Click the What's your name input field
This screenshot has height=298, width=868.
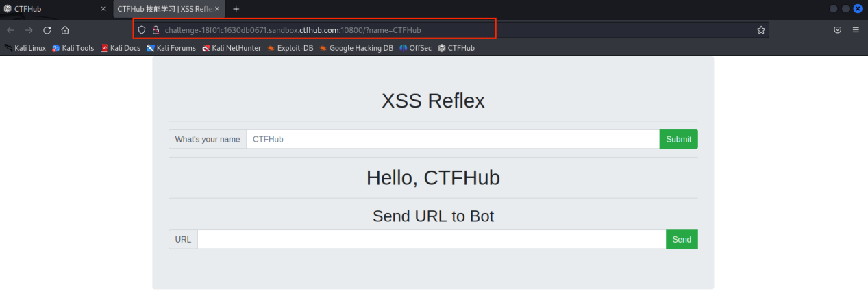click(453, 139)
